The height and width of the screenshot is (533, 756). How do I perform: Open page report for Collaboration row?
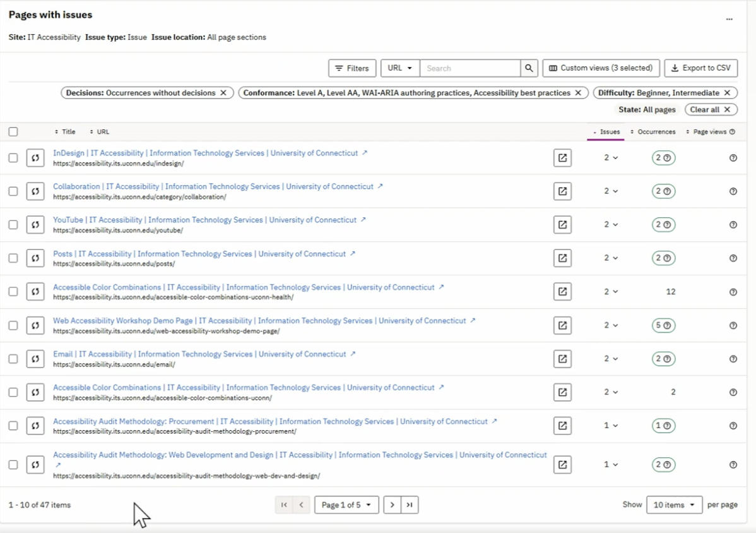coord(562,191)
